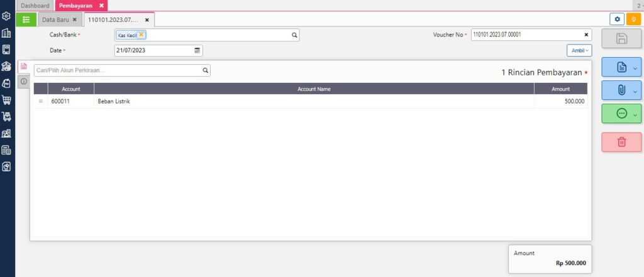Switch to the Data Baru tab
This screenshot has width=644, height=277.
pyautogui.click(x=55, y=19)
